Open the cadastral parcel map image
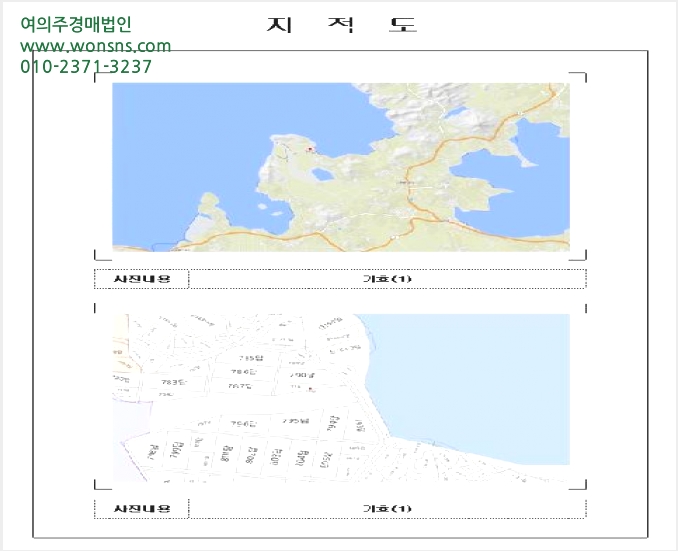678x551 pixels. [x=341, y=397]
